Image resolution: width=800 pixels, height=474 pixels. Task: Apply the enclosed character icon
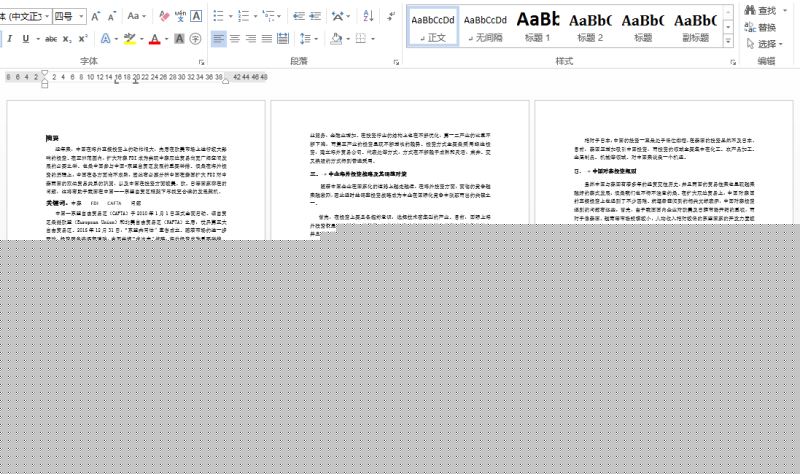[196, 39]
